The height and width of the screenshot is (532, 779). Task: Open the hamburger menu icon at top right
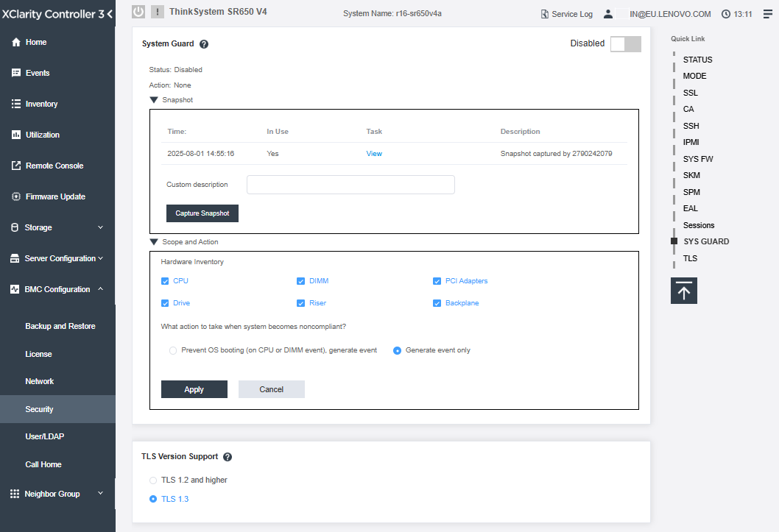point(767,14)
